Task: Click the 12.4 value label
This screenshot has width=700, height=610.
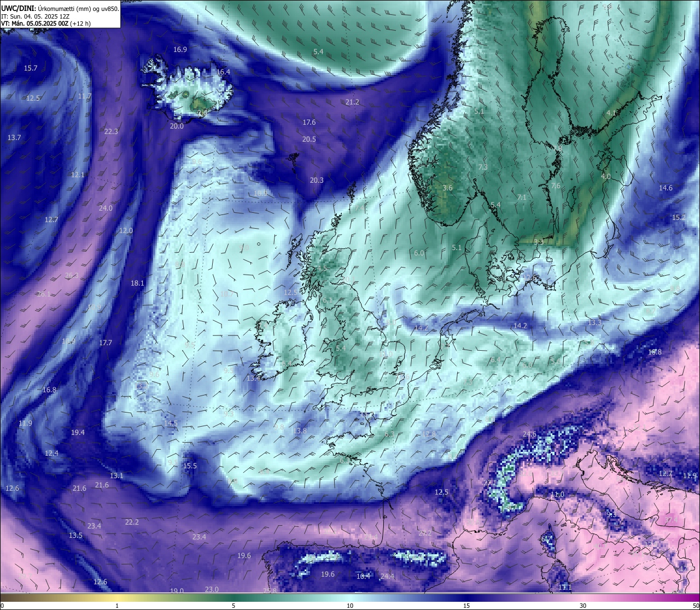Action: pyautogui.click(x=51, y=454)
